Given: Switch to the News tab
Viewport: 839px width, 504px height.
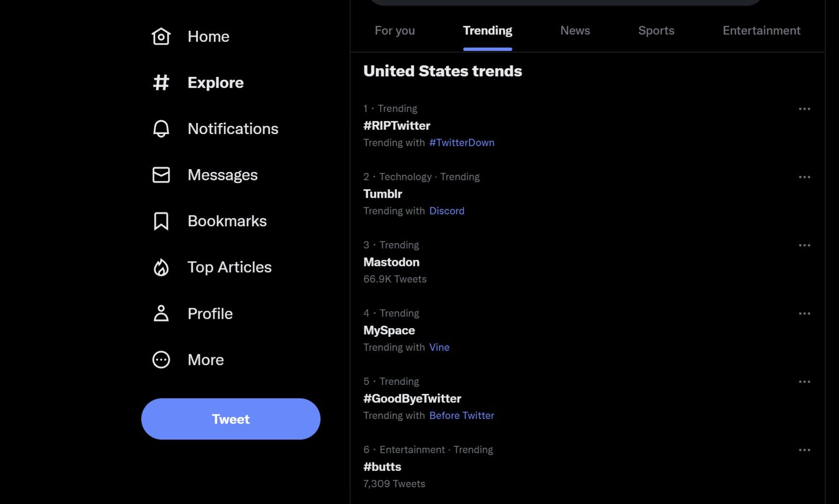Looking at the screenshot, I should [x=575, y=31].
